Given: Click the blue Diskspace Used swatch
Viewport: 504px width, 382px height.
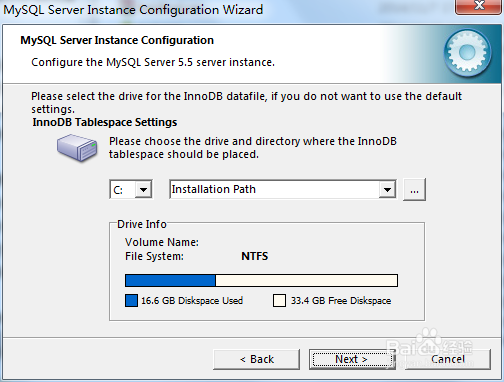Looking at the screenshot, I should pos(131,301).
